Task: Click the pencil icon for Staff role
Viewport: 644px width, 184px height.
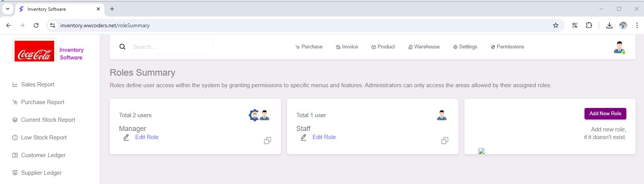Action: [x=304, y=137]
